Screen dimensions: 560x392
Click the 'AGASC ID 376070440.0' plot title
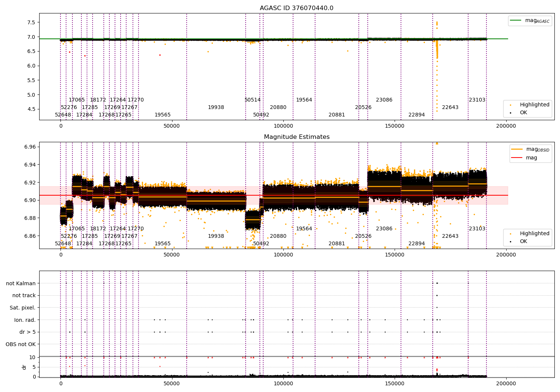click(296, 8)
